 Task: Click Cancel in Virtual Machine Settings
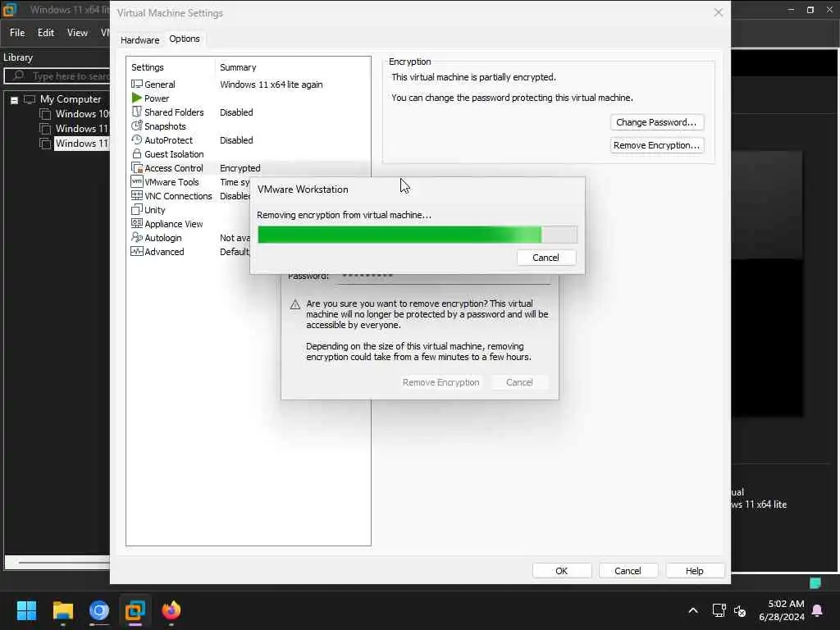[x=628, y=571]
